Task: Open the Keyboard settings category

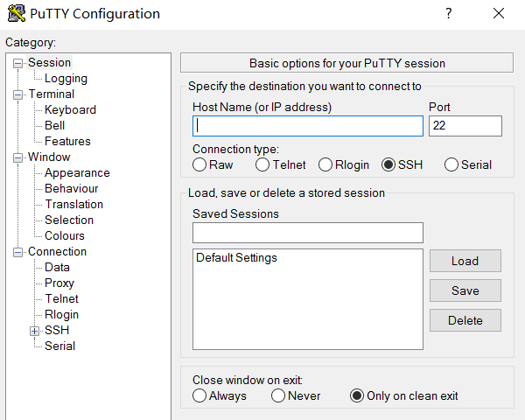Action: click(x=70, y=110)
